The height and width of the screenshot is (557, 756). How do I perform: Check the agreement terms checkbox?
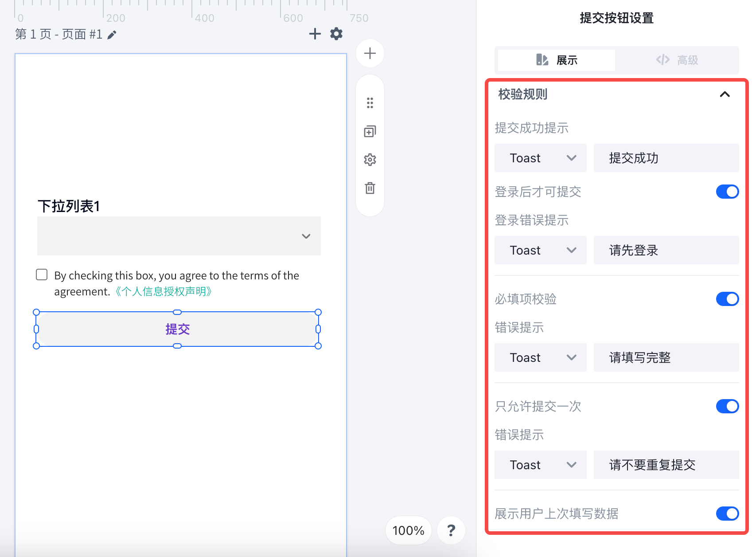tap(42, 275)
